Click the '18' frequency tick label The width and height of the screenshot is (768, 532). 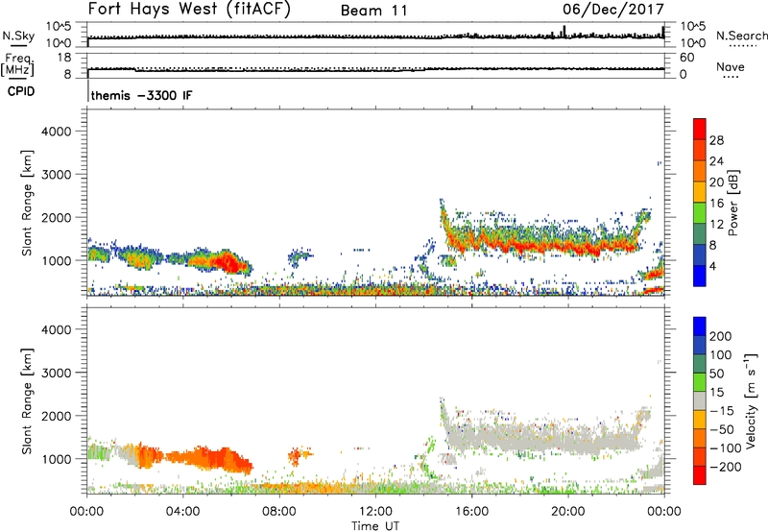click(64, 58)
